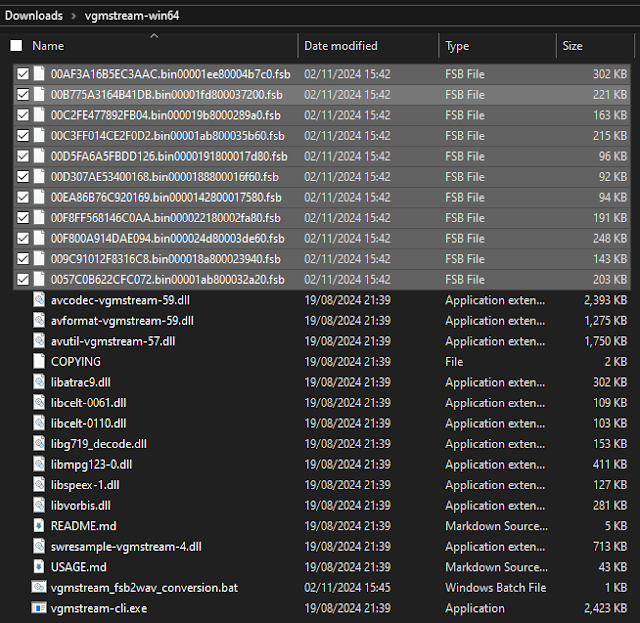Viewport: 640px width, 623px height.
Task: Uncheck 00D307AE53400168.bin000018880016f60.fsb checkbox
Action: click(23, 176)
